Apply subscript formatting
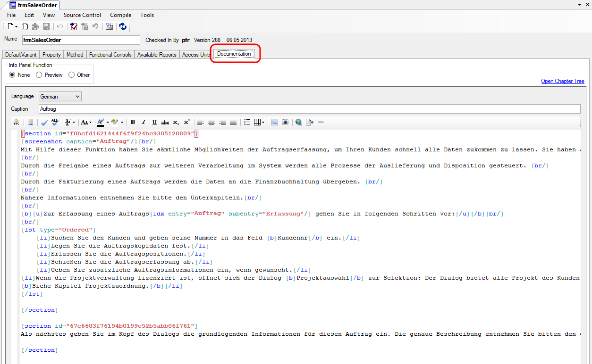 [x=176, y=122]
